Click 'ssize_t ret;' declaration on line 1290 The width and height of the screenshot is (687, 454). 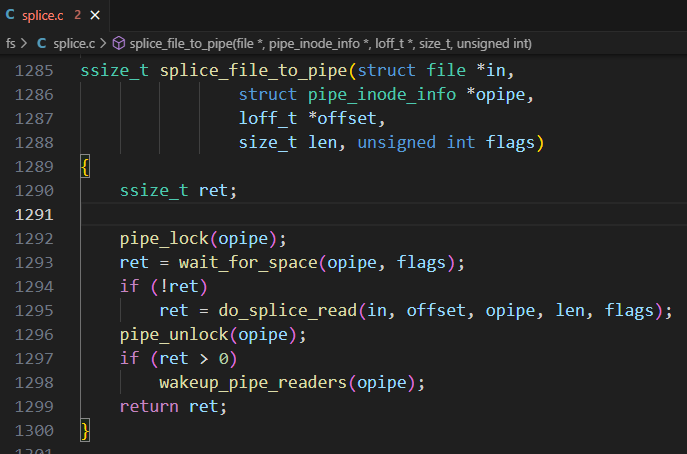178,191
